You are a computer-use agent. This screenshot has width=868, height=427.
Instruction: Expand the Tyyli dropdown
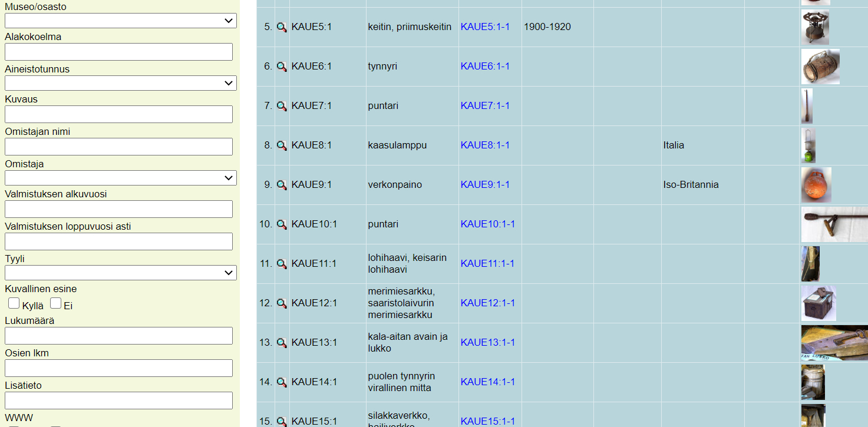120,273
